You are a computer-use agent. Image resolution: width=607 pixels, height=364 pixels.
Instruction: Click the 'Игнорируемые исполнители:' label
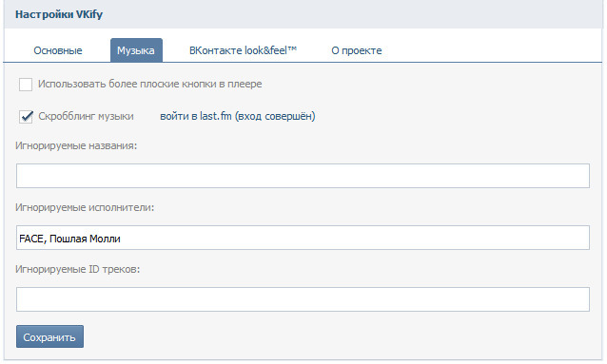pos(85,208)
